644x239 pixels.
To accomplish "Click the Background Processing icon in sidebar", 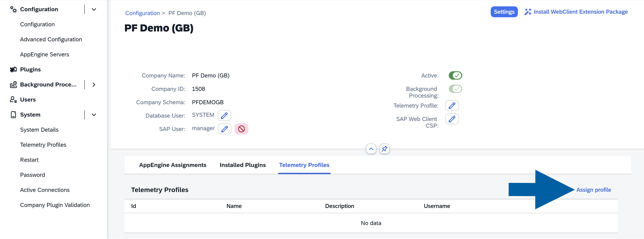I will (13, 85).
